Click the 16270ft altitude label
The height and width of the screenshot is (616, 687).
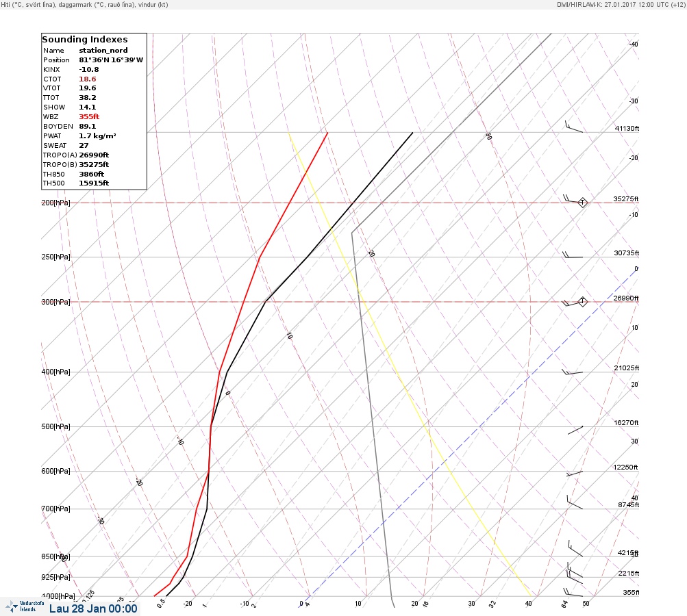point(626,422)
